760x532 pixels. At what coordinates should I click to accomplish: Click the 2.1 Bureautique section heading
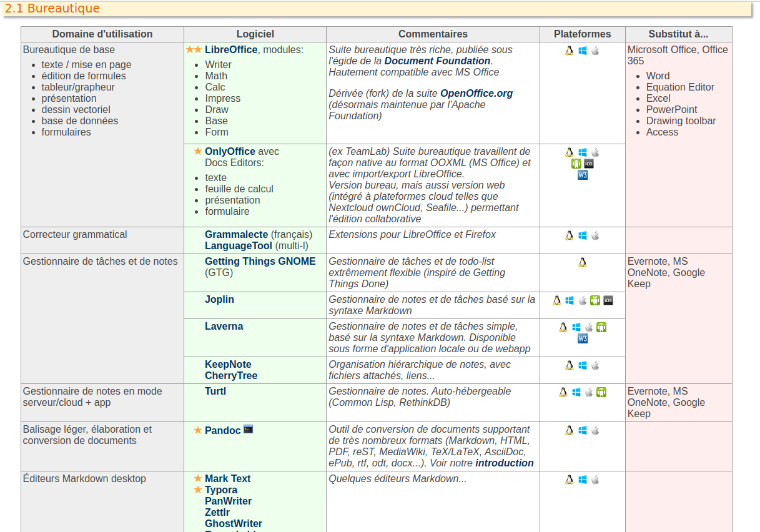(52, 9)
